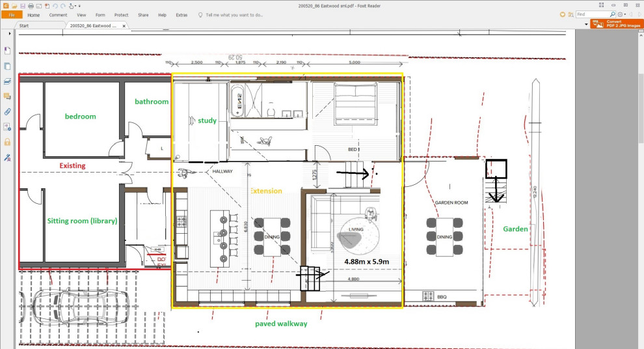This screenshot has height=349, width=644.
Task: Open the tab list dropdown arrow
Action: [x=586, y=25]
